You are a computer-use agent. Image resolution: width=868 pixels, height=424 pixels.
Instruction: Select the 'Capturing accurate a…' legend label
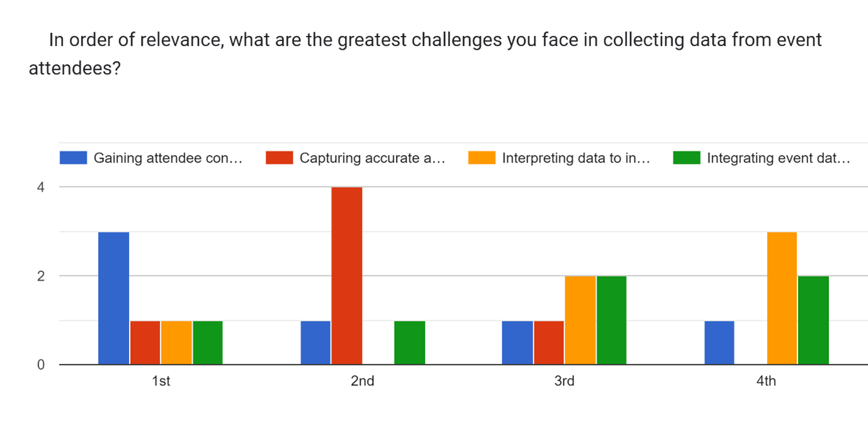[x=372, y=158]
